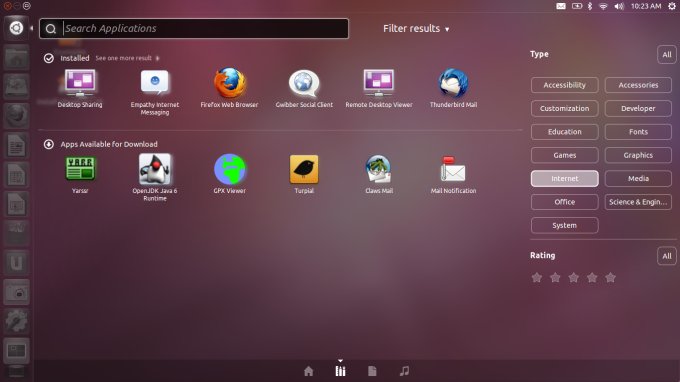Screen dimensions: 680x382
Task: Open sound volume indicator
Action: coord(619,6)
